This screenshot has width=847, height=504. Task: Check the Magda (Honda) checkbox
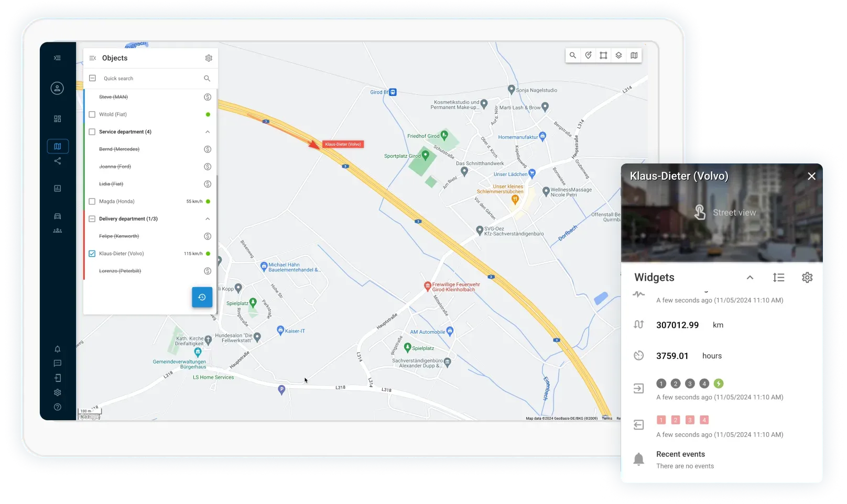click(x=92, y=201)
